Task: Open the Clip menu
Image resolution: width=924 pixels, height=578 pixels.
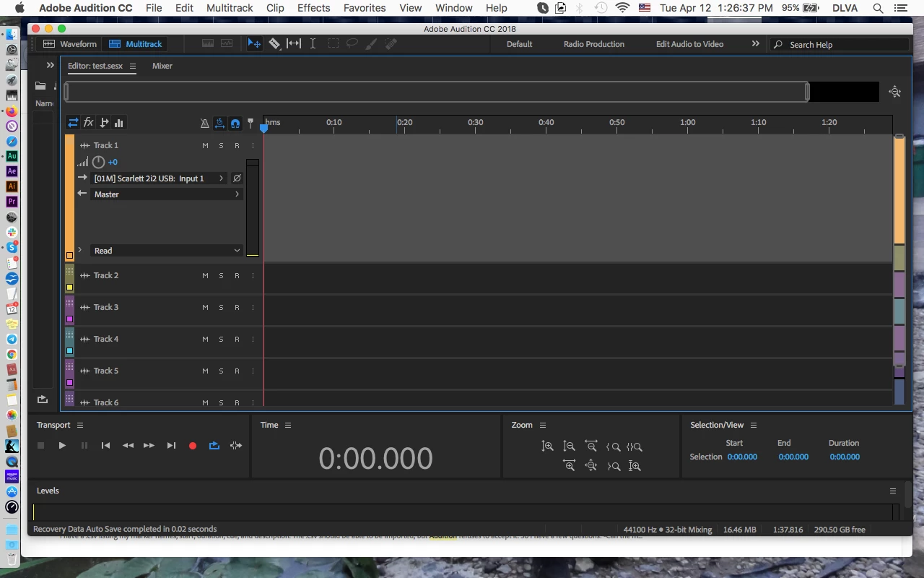Action: pos(275,8)
